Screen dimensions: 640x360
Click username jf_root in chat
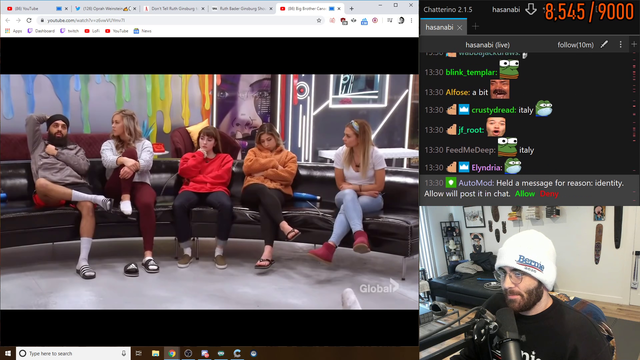tap(471, 130)
